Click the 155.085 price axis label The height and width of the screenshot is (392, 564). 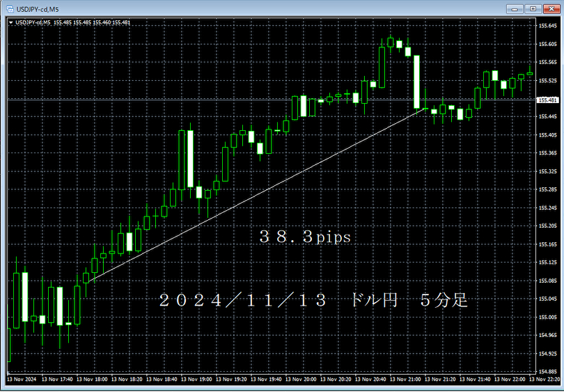pyautogui.click(x=547, y=281)
